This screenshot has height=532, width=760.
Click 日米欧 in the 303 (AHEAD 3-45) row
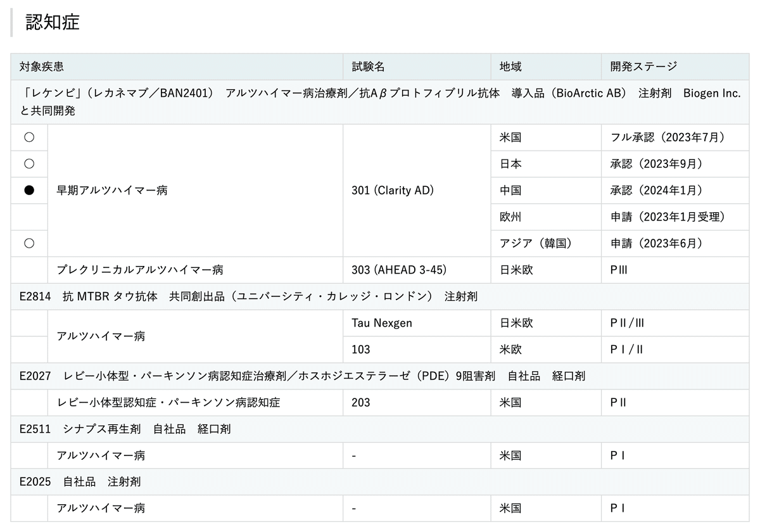[x=516, y=270]
